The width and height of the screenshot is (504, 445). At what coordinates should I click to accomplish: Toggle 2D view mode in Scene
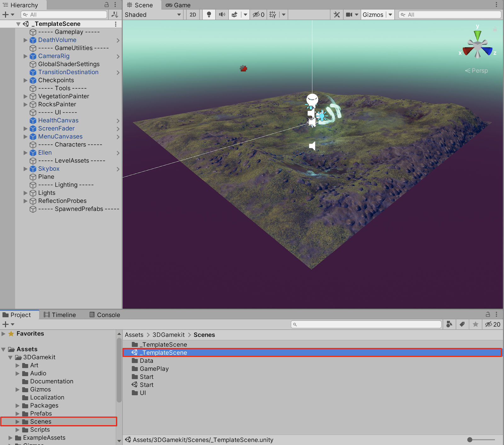click(x=193, y=14)
